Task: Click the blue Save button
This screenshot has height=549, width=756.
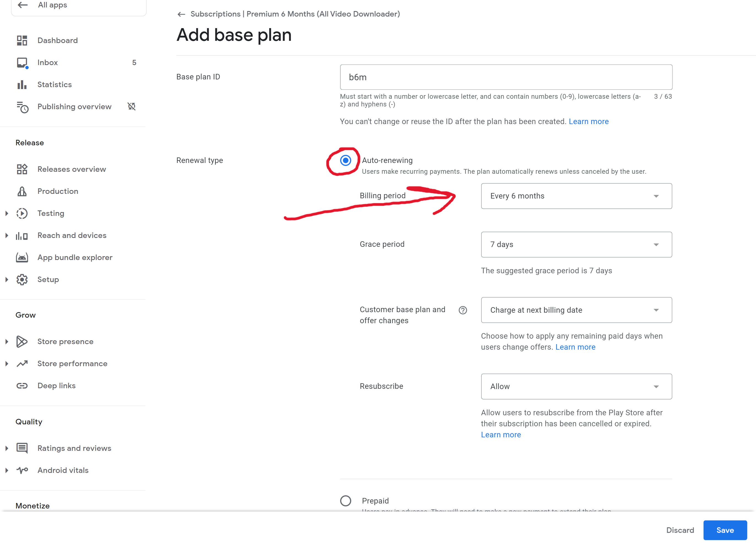Action: tap(725, 530)
